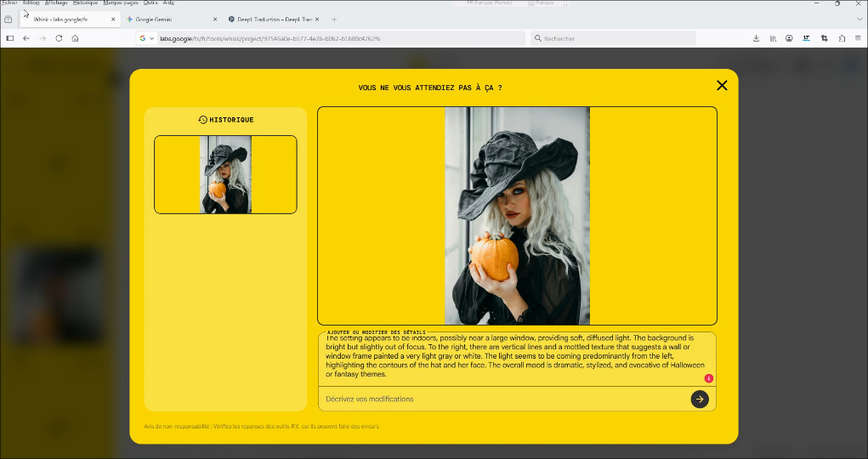Switch to the DeepL Traduction tab
868x459 pixels.
[x=272, y=19]
